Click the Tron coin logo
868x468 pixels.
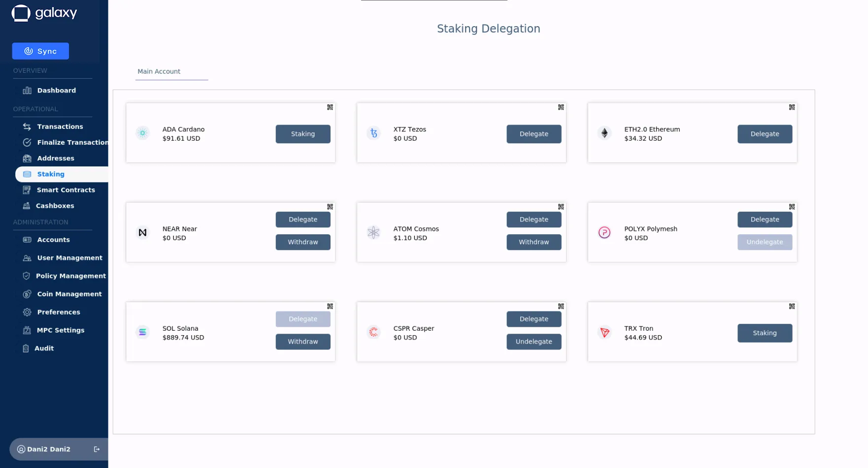[x=604, y=332]
